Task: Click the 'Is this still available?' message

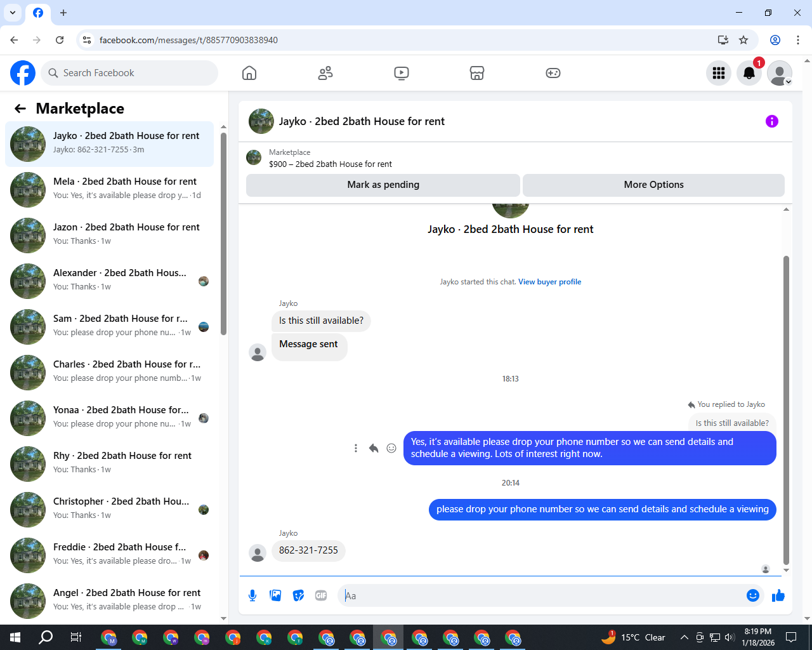Action: (x=321, y=321)
